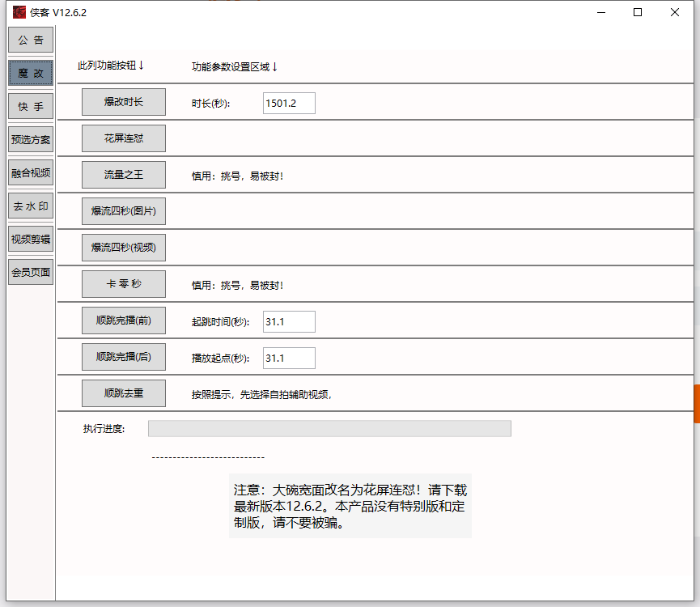Switch to the 魔改 tab
Image resolution: width=700 pixels, height=607 pixels.
tap(31, 73)
